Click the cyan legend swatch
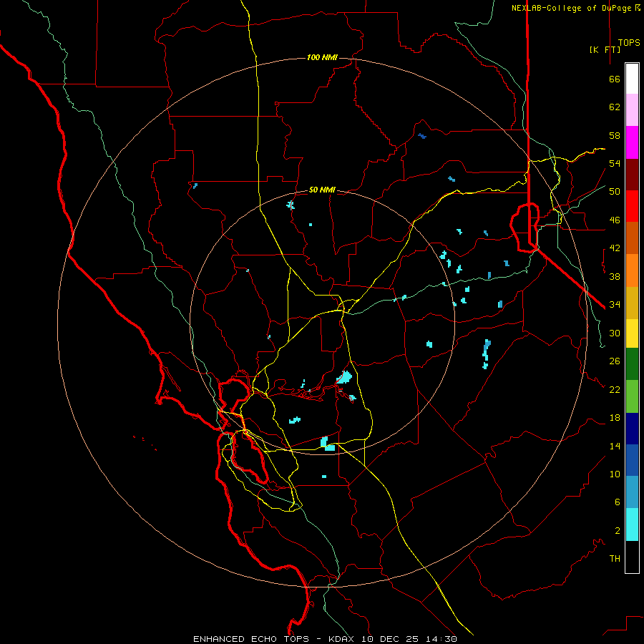 (632, 525)
